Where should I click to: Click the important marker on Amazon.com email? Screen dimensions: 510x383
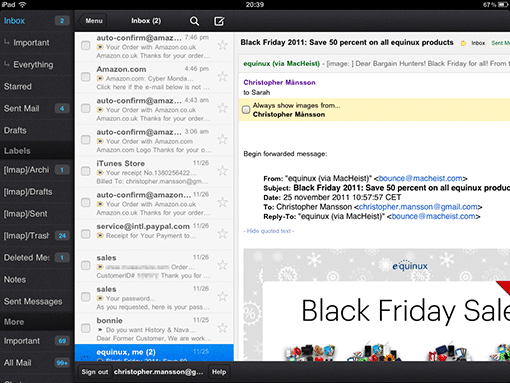pos(100,79)
